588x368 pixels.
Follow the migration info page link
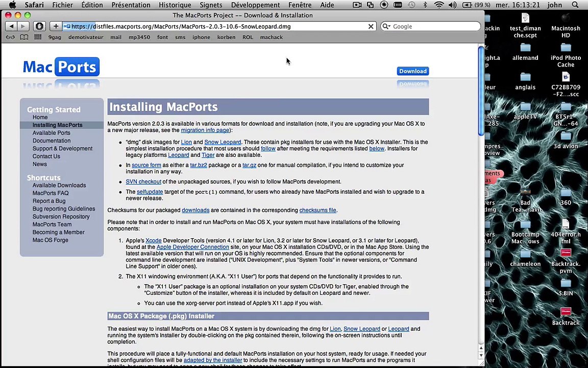(x=205, y=130)
